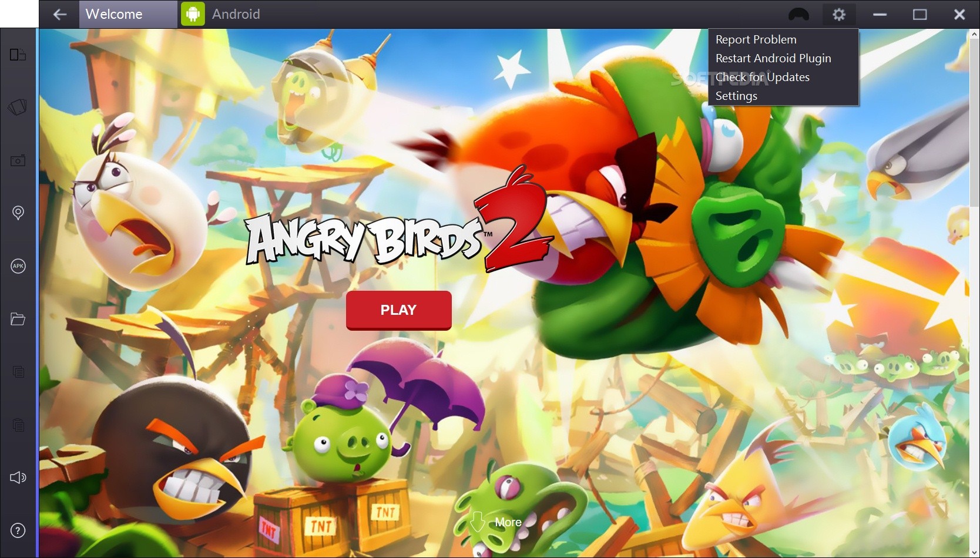Click the gear icon in the title bar
The image size is (980, 558).
839,14
